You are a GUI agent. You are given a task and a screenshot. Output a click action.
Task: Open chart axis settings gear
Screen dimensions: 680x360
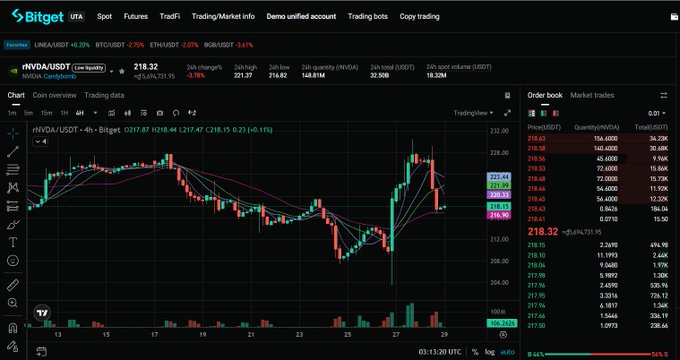pyautogui.click(x=503, y=334)
